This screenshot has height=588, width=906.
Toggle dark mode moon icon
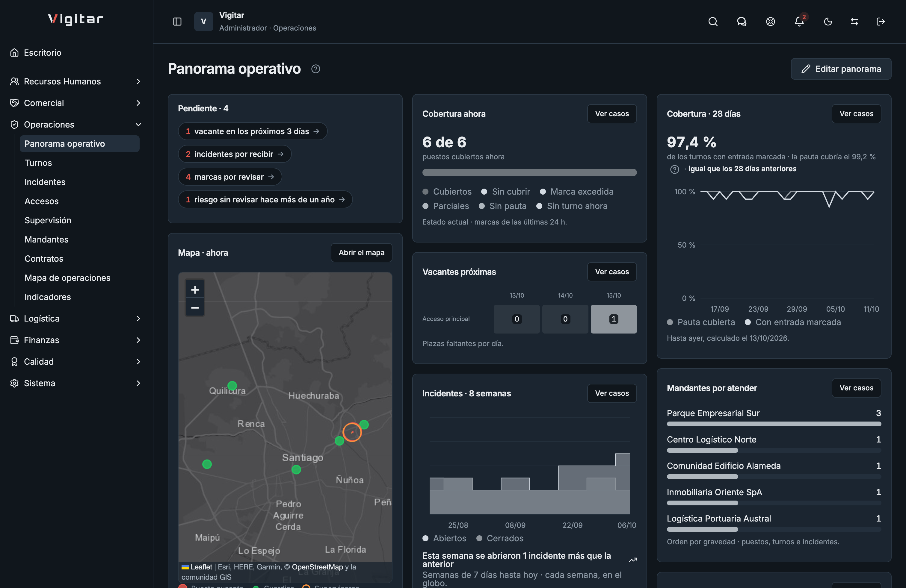tap(828, 22)
